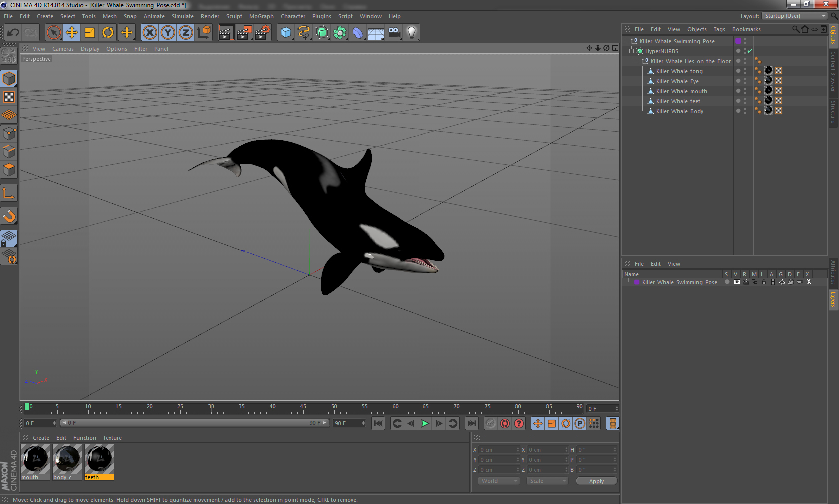Toggle Solo for Killer_Whale_Swimming_Pose layer

727,282
